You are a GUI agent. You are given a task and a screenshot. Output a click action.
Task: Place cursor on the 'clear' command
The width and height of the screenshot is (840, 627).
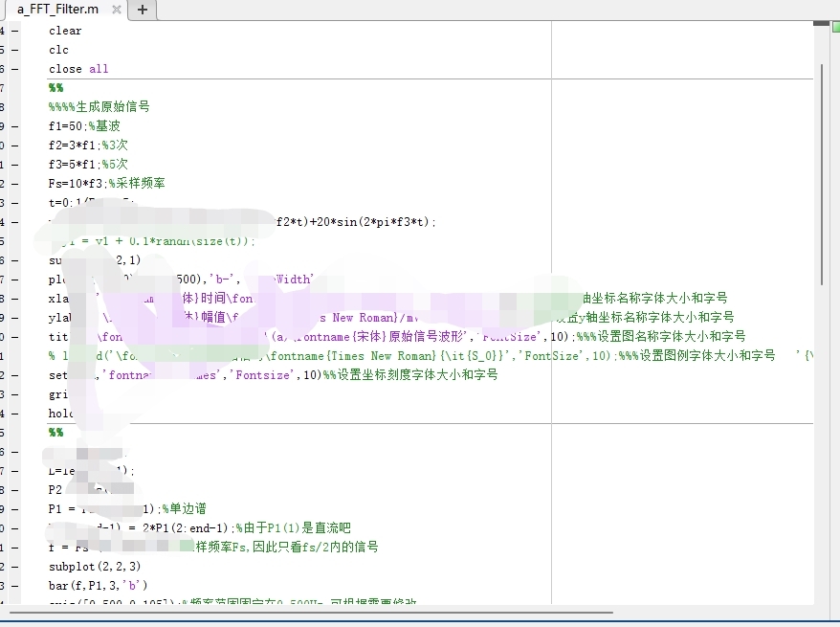click(65, 31)
